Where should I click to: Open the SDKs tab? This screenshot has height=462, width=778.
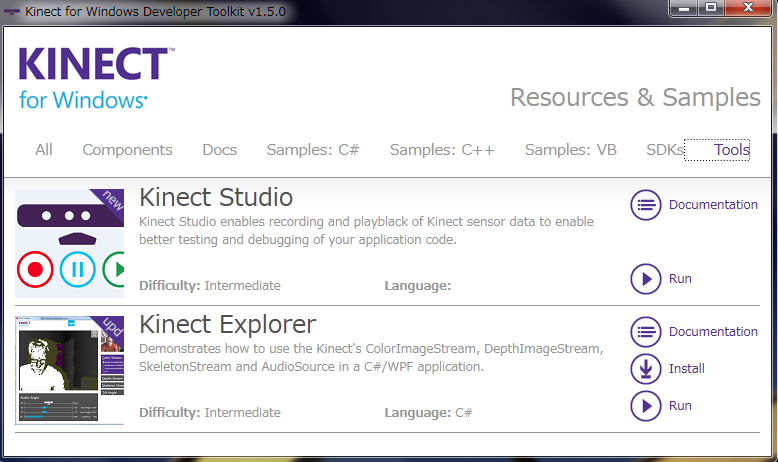(x=664, y=150)
